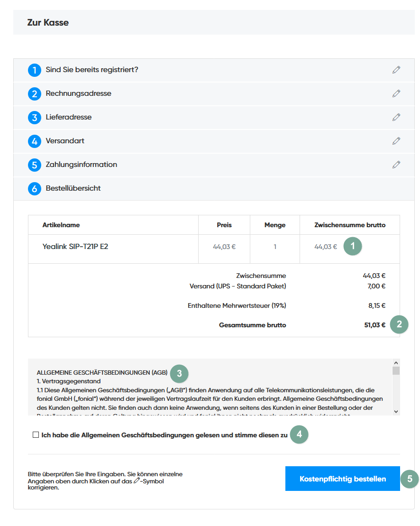Click edit pencil for 'Sind Sie bereits registriert?'
Screen dimensions: 420x526
396,70
